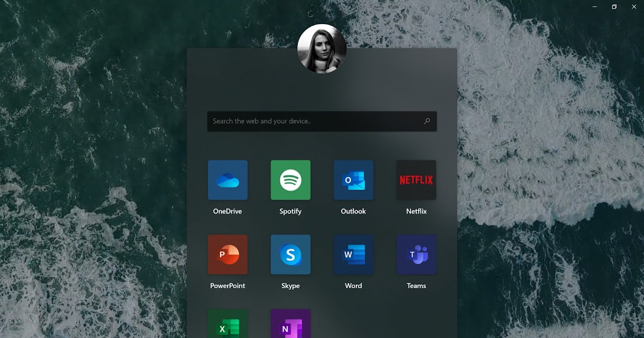Open PowerPoint
Screen dimensions: 644x338
[x=228, y=254]
